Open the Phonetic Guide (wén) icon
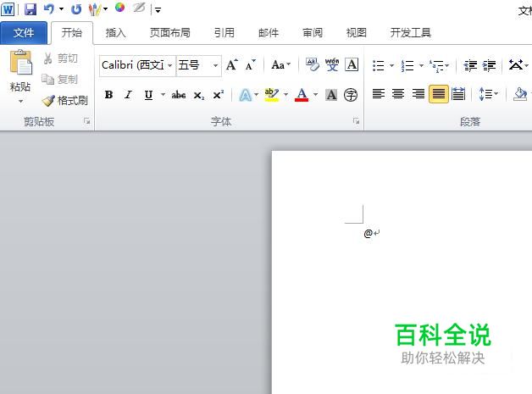This screenshot has width=532, height=394. coord(332,64)
